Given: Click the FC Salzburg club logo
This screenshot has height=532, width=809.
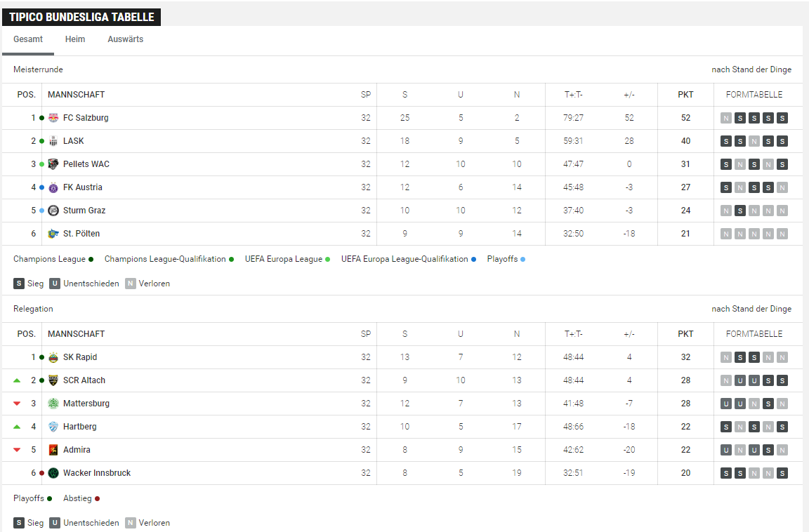Looking at the screenshot, I should click(x=53, y=118).
